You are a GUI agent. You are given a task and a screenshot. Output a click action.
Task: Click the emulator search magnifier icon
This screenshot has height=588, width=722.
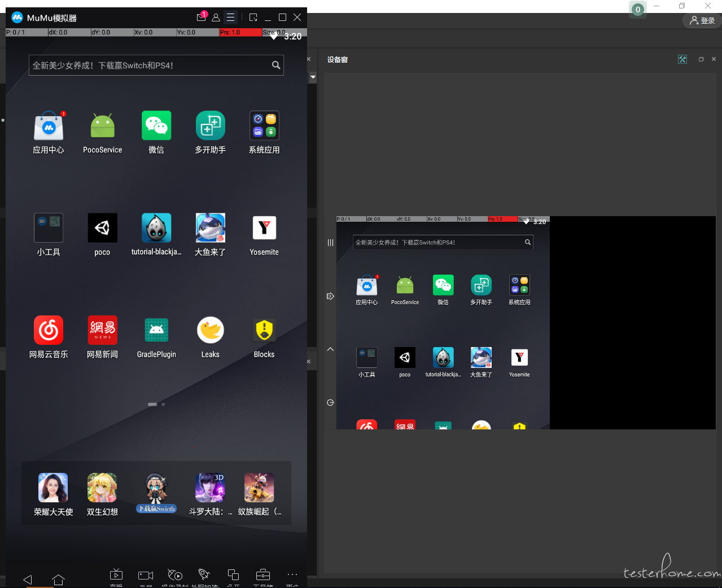pos(276,65)
